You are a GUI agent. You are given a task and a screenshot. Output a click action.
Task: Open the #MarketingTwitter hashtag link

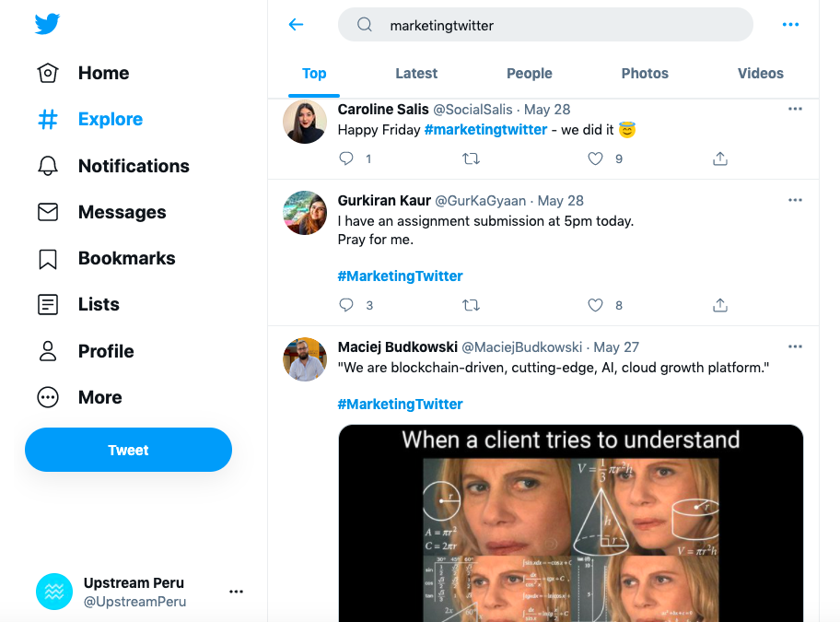[x=400, y=276]
